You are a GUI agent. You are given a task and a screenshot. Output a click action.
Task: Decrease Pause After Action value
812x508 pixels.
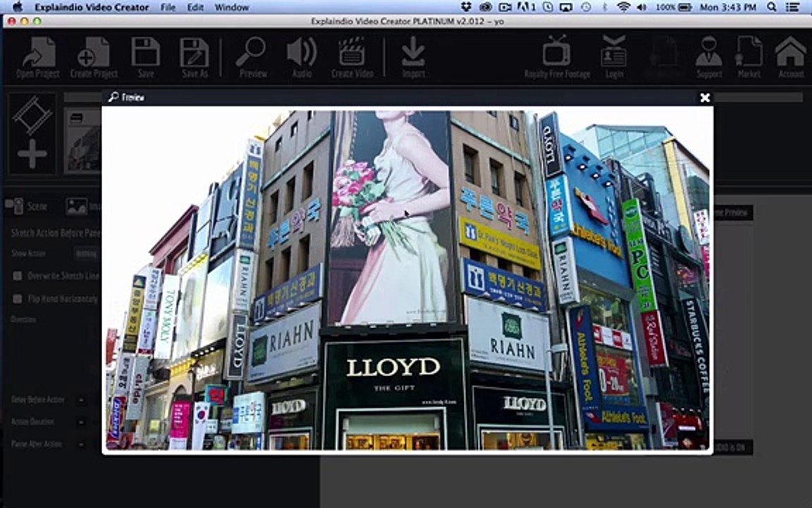pos(81,445)
